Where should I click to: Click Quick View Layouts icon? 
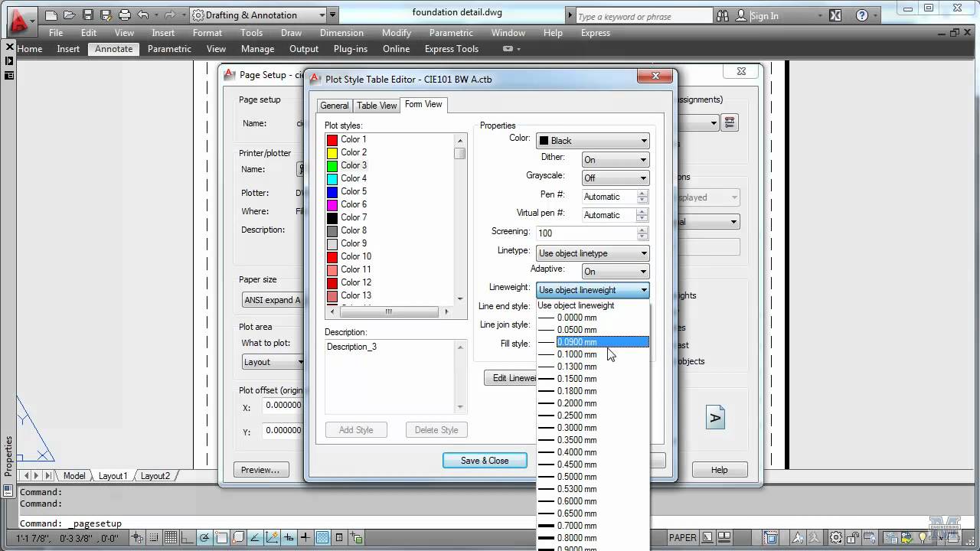[708, 537]
